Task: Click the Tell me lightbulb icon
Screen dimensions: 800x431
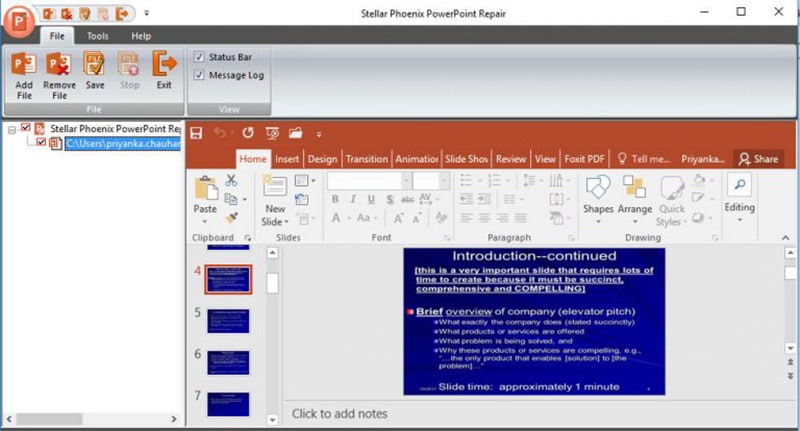Action: click(x=622, y=159)
